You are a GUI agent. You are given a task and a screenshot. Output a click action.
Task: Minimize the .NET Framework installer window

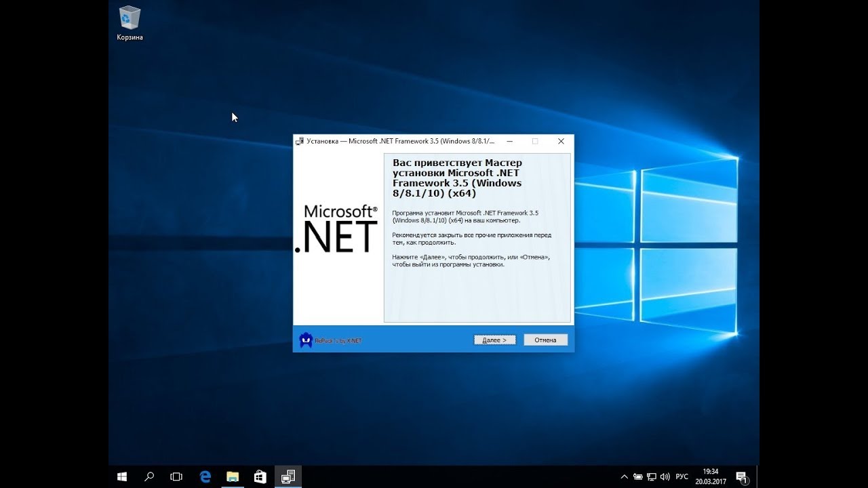(x=509, y=141)
